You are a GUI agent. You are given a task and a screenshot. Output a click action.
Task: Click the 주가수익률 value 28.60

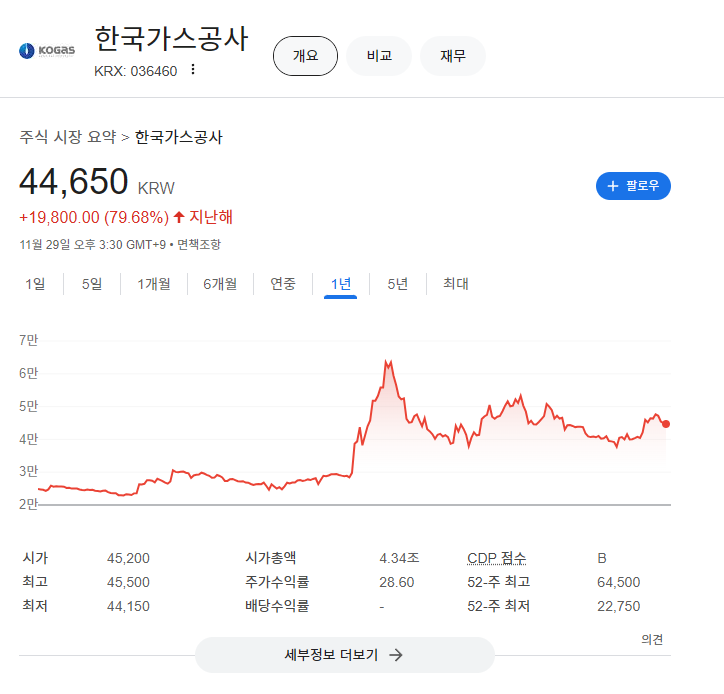(x=397, y=582)
